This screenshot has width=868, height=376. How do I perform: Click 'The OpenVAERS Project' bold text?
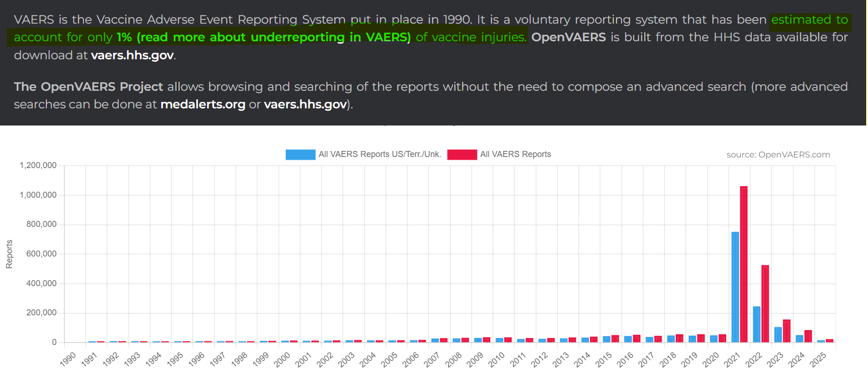pos(89,87)
